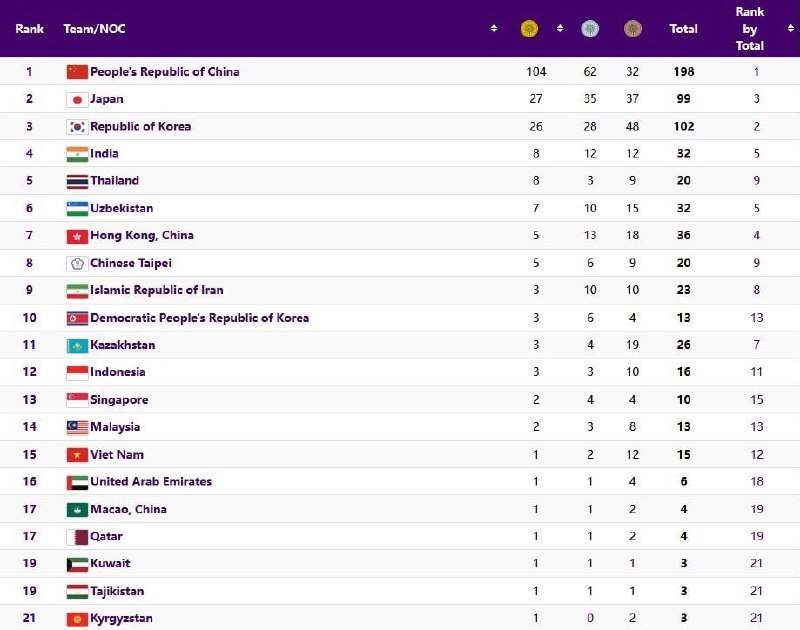Screen dimensions: 800x630
Task: Toggle sort arrows between silver and bronze icons
Action: click(x=614, y=29)
